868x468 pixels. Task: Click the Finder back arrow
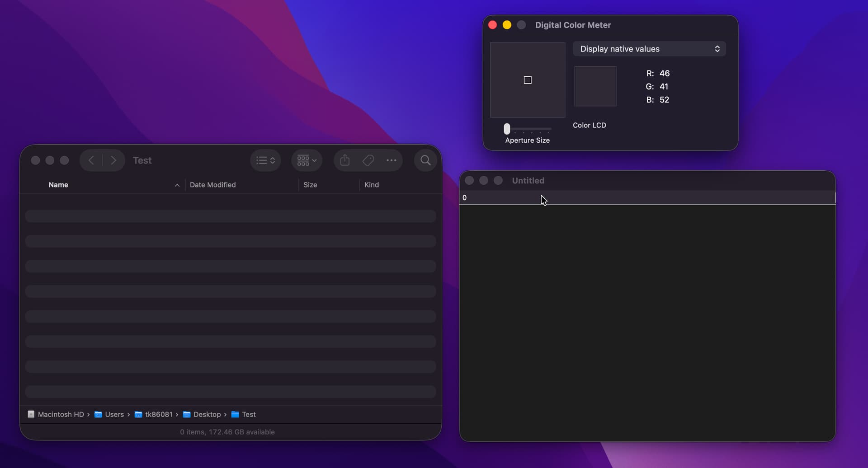pos(91,160)
